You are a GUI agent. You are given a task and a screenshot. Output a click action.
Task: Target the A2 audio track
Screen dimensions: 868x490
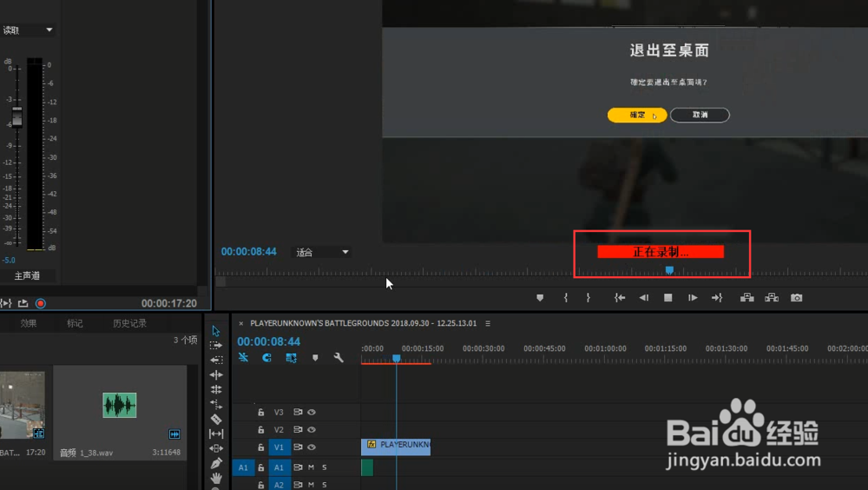(x=279, y=485)
